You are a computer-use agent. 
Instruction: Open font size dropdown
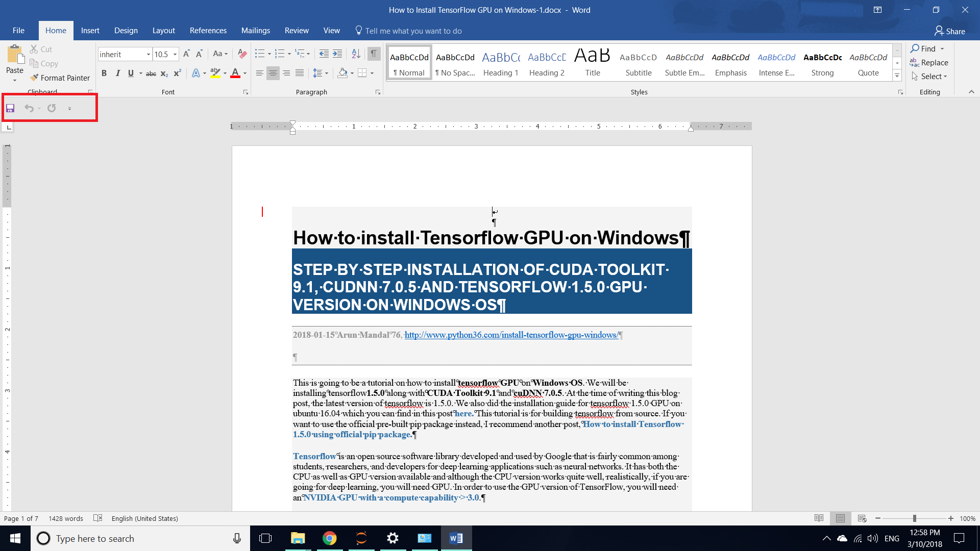175,55
